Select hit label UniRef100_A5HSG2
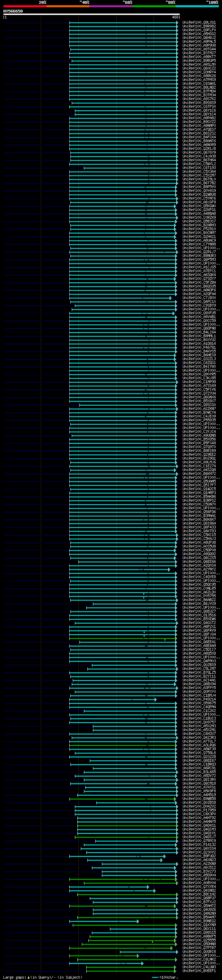222x980 pixels. coord(199,34)
